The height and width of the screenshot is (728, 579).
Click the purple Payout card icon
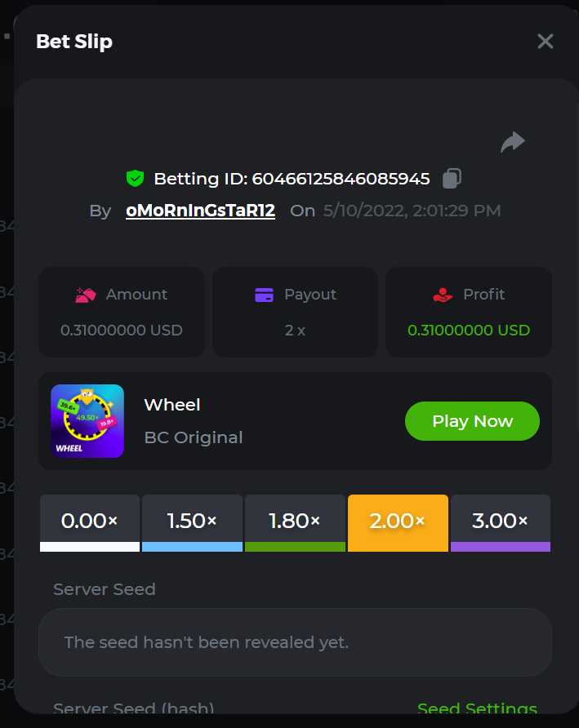(264, 295)
